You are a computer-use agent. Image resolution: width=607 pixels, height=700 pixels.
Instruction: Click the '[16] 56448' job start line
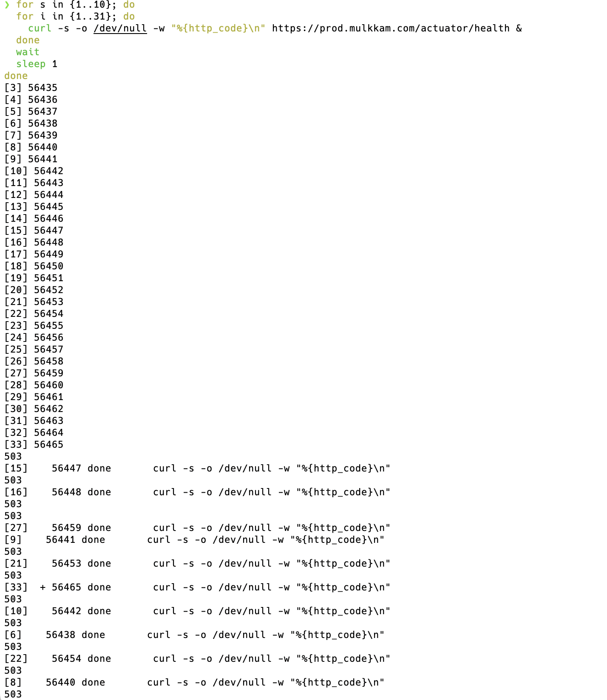(x=34, y=242)
